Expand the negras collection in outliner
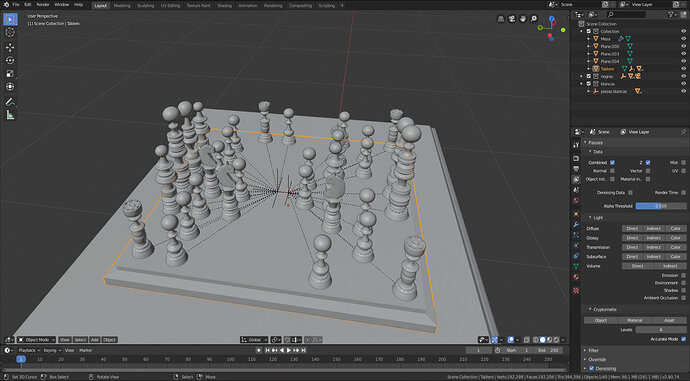Image resolution: width=690 pixels, height=381 pixels. (582, 76)
